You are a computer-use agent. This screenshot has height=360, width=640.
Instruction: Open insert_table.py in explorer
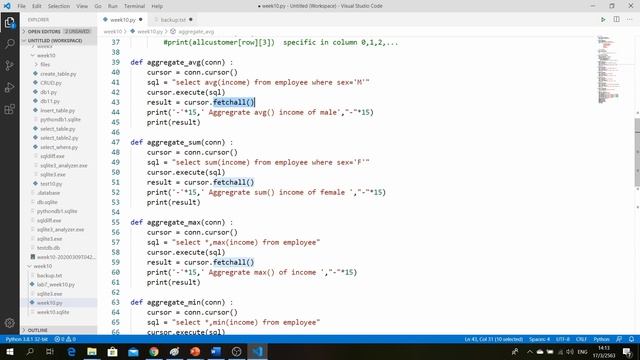[x=58, y=111]
